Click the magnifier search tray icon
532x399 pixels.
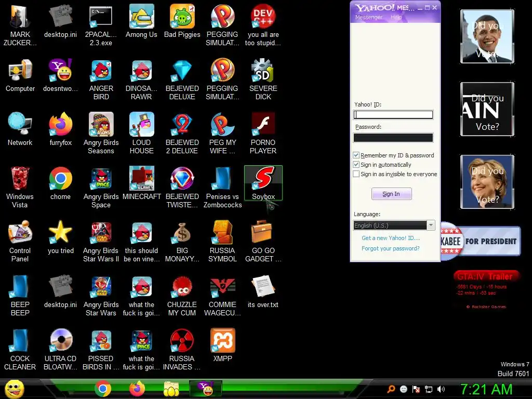pos(391,389)
